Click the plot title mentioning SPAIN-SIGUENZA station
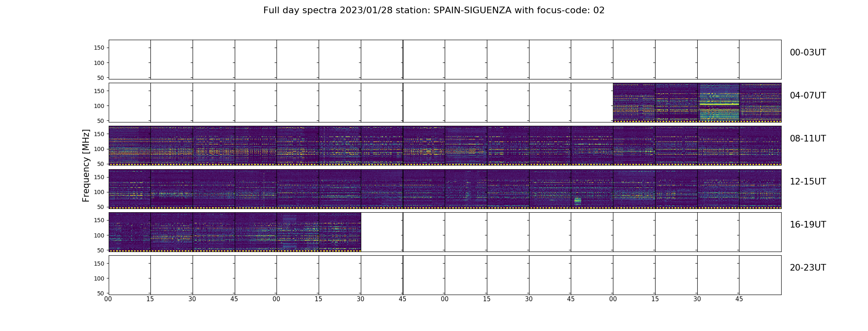This screenshot has width=868, height=331. 434,10
